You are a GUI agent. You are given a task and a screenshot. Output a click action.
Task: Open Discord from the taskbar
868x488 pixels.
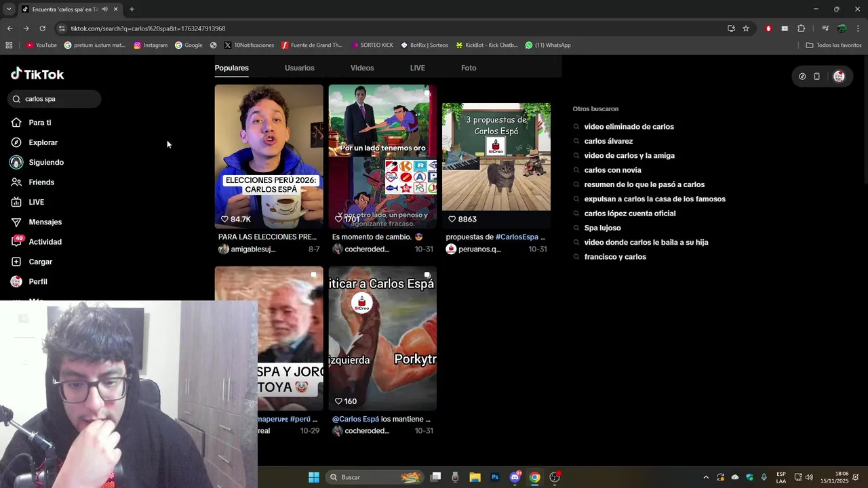515,477
